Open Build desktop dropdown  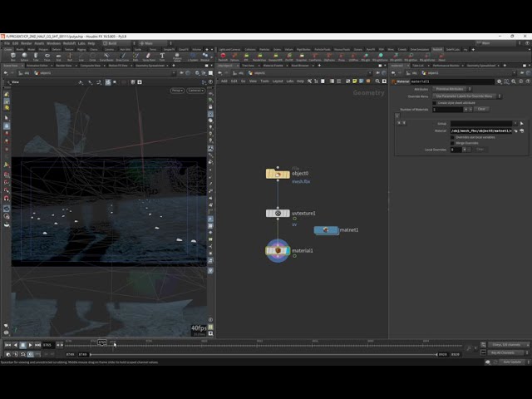118,43
